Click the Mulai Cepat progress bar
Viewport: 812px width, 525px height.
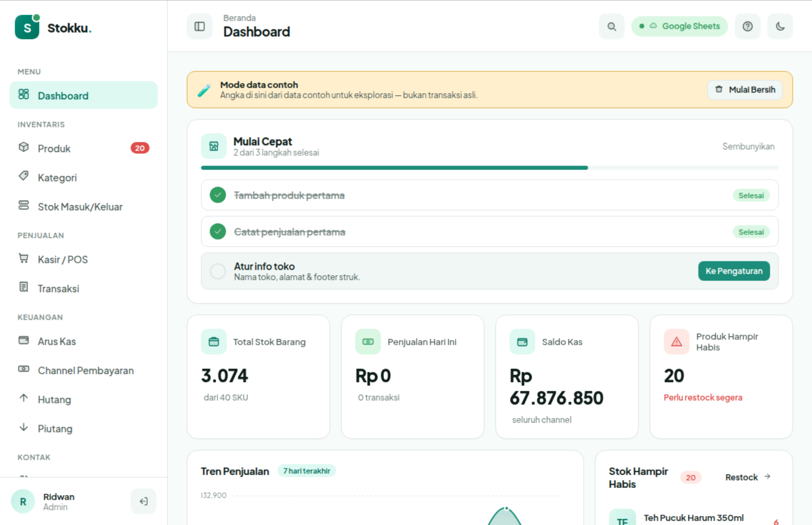click(x=490, y=168)
